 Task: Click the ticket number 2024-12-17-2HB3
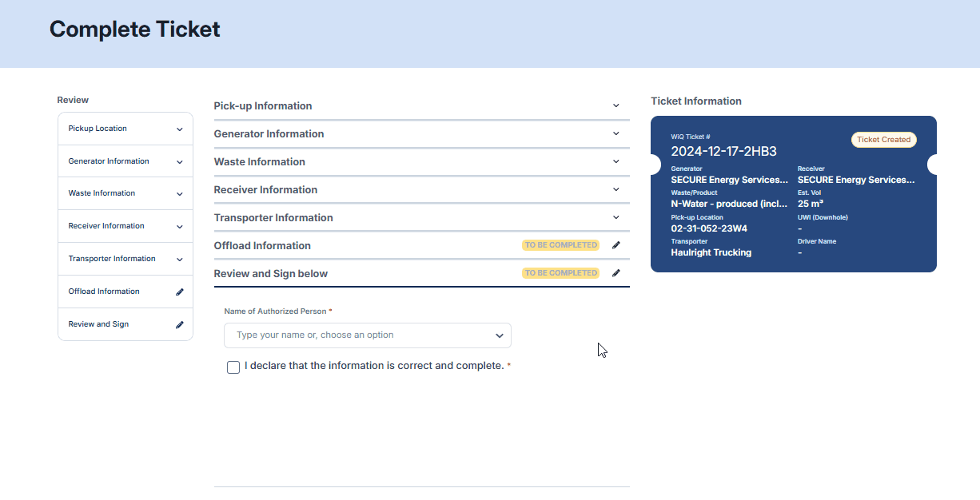723,152
